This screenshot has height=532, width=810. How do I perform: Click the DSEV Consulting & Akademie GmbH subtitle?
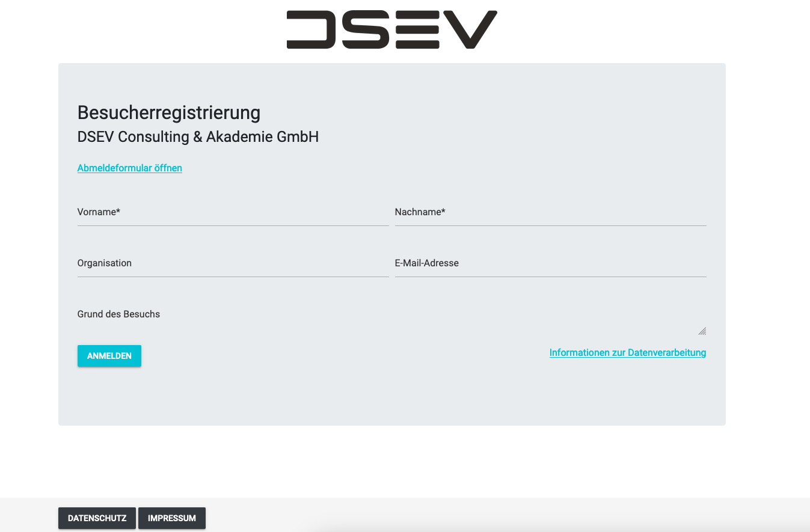tap(198, 137)
